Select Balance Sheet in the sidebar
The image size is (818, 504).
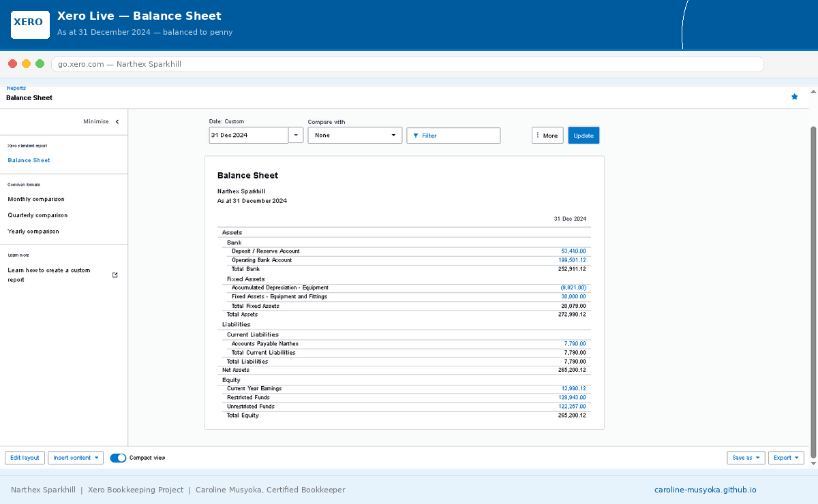tap(29, 160)
